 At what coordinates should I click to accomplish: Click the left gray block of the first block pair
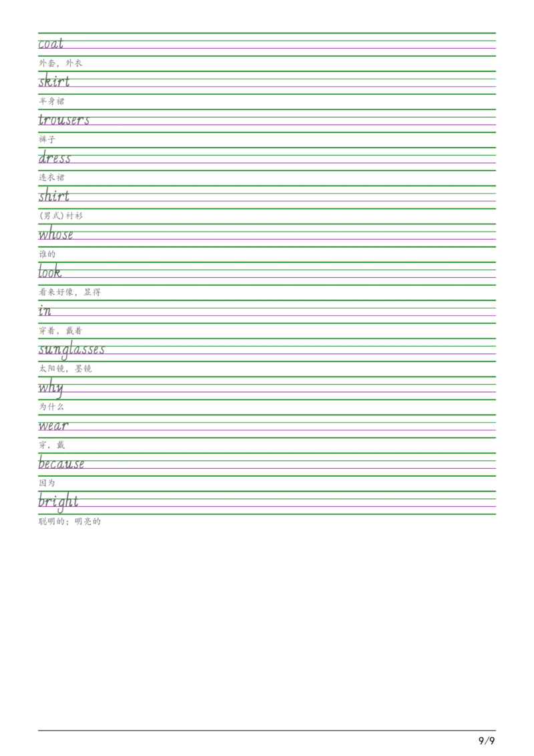[47, 64]
